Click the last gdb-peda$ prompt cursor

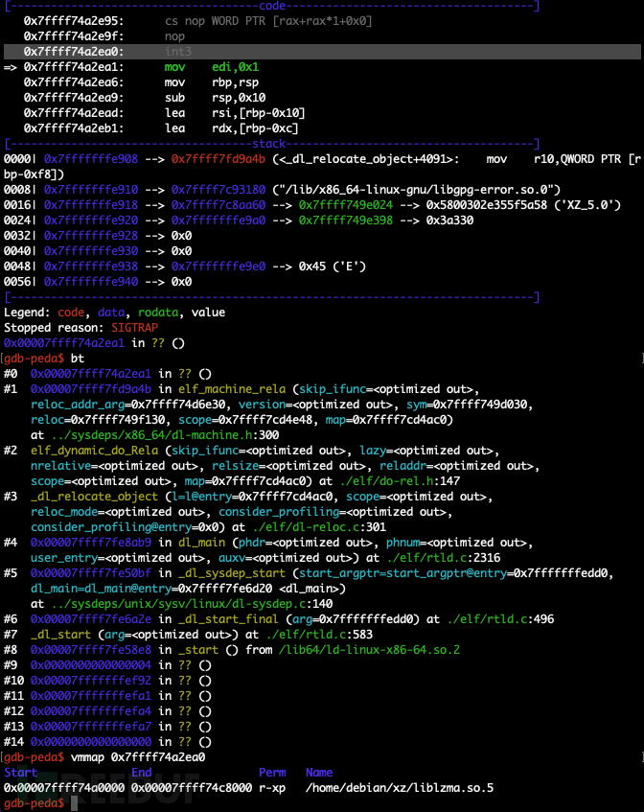coord(74,803)
